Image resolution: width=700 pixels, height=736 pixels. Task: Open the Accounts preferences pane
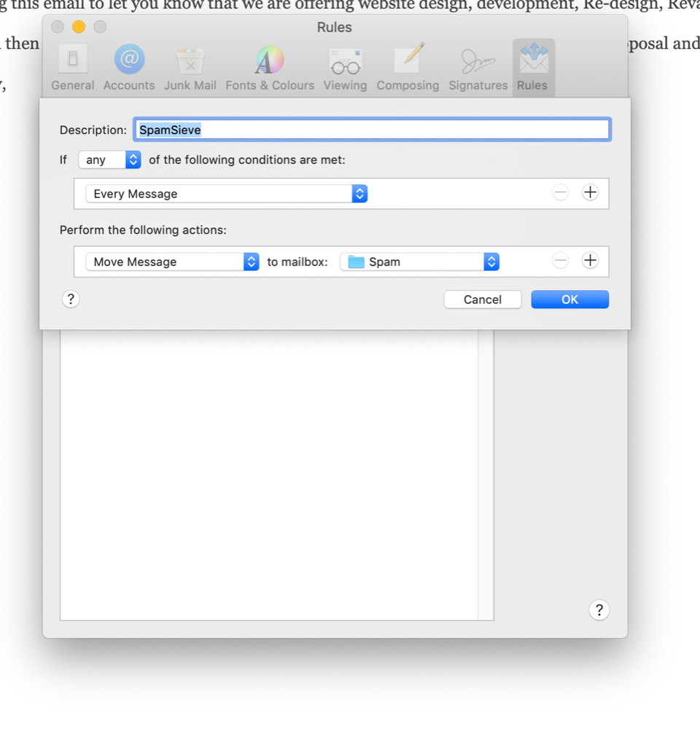click(129, 67)
